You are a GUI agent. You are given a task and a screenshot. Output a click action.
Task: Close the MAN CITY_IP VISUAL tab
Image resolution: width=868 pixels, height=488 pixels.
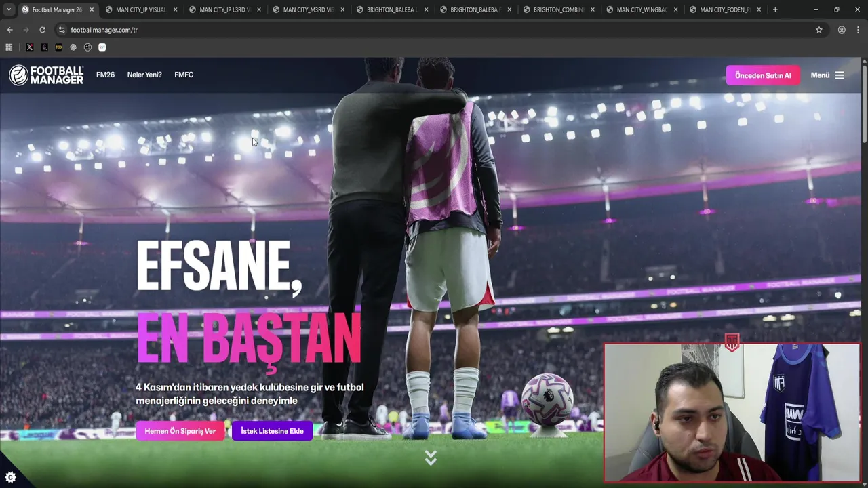(175, 9)
